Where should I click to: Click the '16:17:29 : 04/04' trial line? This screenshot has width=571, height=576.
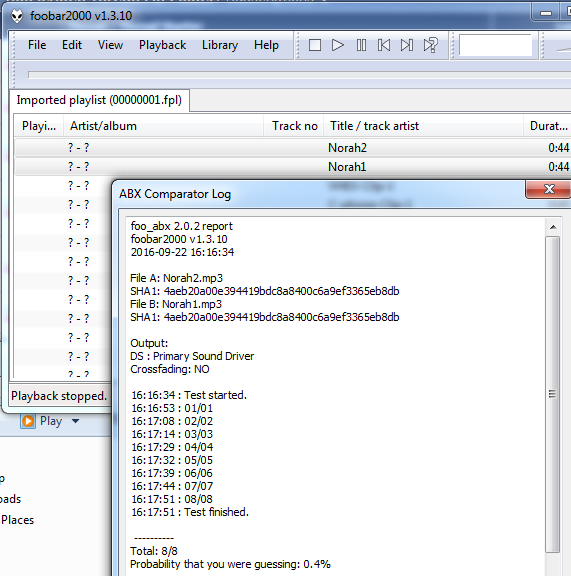click(172, 447)
